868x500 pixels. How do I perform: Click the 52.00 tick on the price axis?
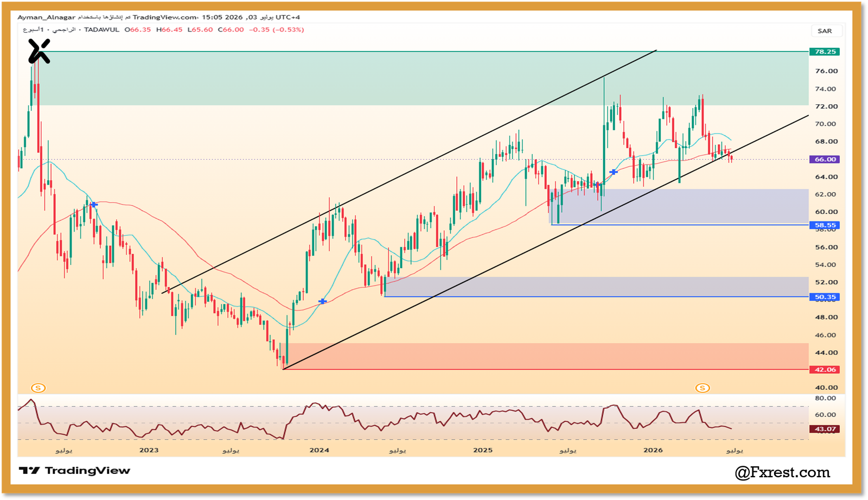(x=826, y=282)
